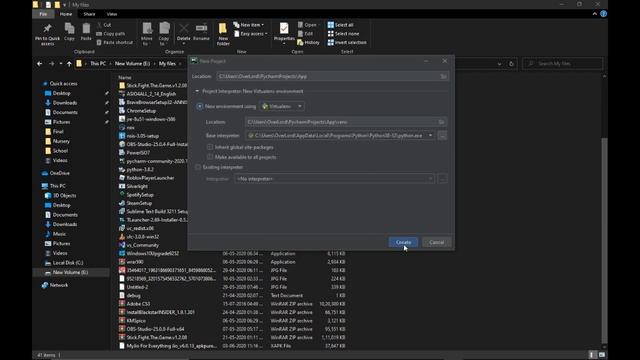640x360 pixels.
Task: Click the Move to icon in Organize group
Action: 147,29
